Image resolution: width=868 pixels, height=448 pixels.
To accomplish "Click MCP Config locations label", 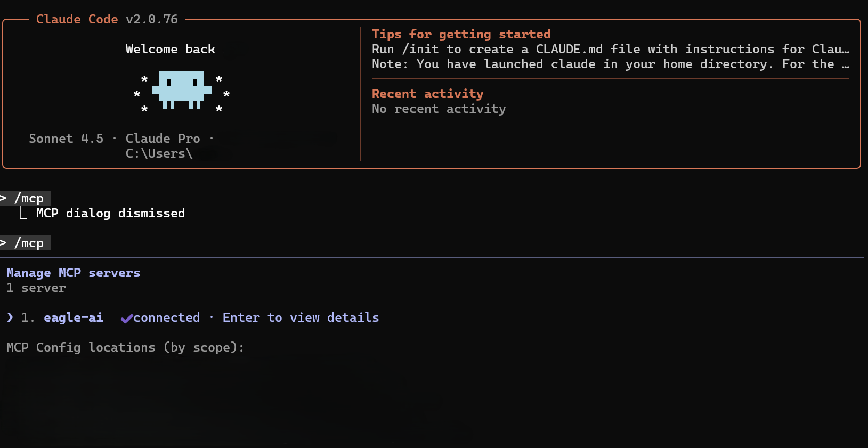I will pos(125,347).
